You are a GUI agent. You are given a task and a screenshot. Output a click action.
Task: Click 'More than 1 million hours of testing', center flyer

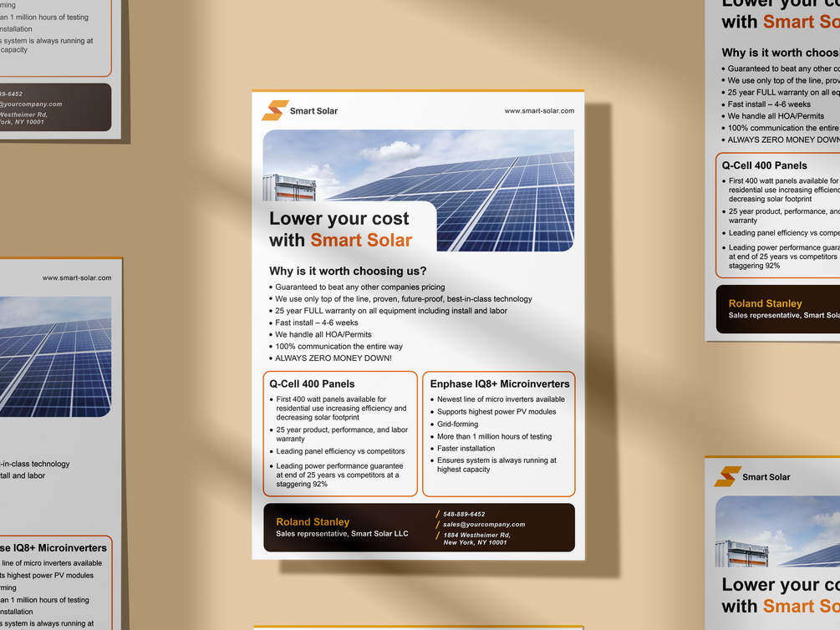tap(495, 436)
